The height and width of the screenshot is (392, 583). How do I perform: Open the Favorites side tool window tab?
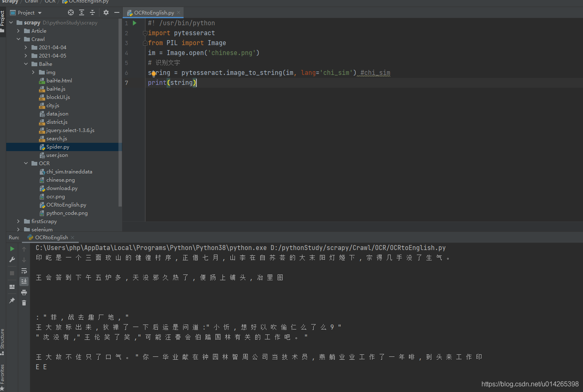(2, 377)
